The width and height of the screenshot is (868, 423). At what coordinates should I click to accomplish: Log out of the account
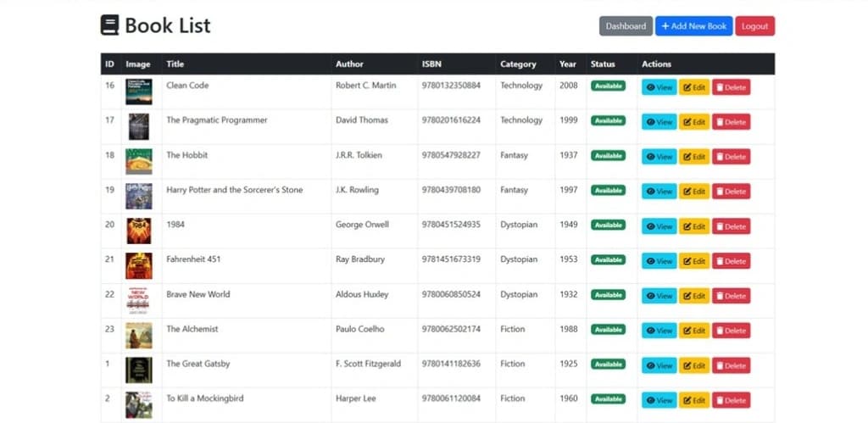point(754,26)
